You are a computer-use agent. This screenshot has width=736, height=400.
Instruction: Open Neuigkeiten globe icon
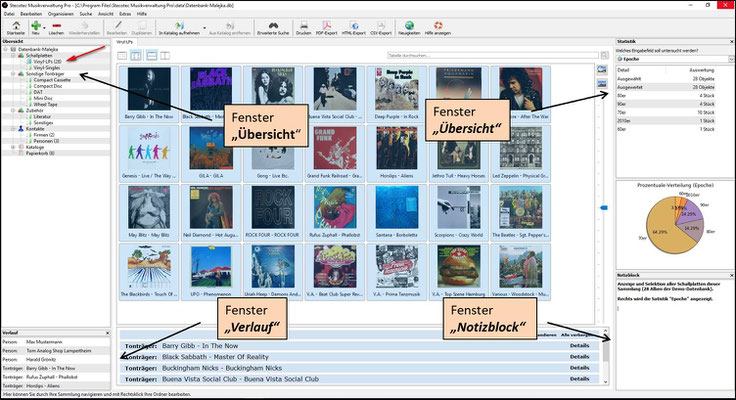click(x=409, y=28)
